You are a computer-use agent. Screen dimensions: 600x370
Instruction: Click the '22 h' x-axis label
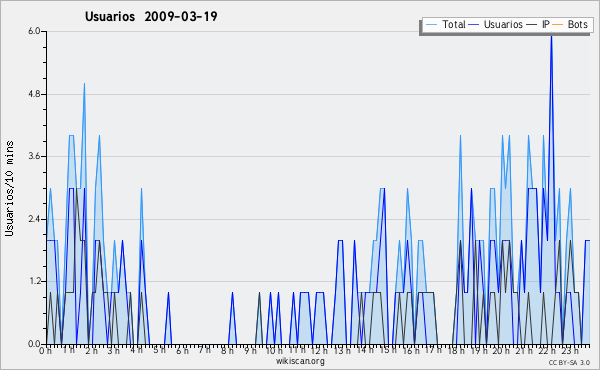point(548,350)
